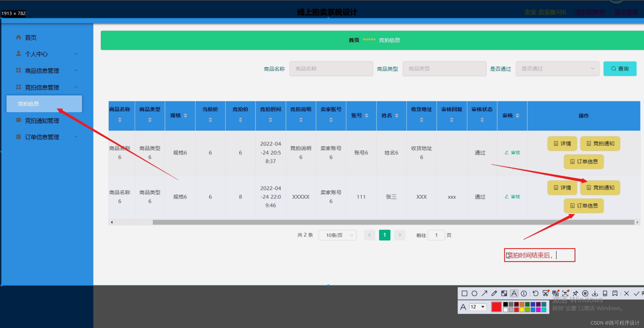The width and height of the screenshot is (644, 328).
Task: Choose the pencil drawing tool
Action: [494, 293]
